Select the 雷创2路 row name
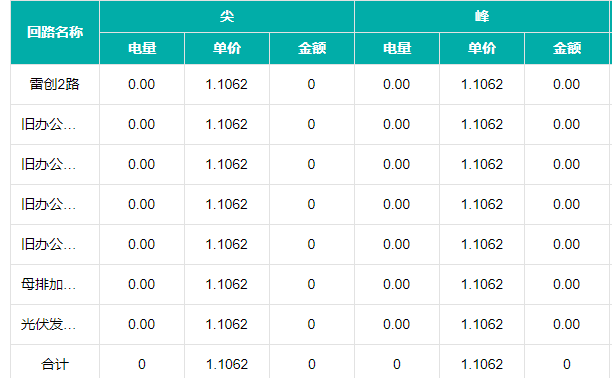The width and height of the screenshot is (612, 378). (x=55, y=84)
